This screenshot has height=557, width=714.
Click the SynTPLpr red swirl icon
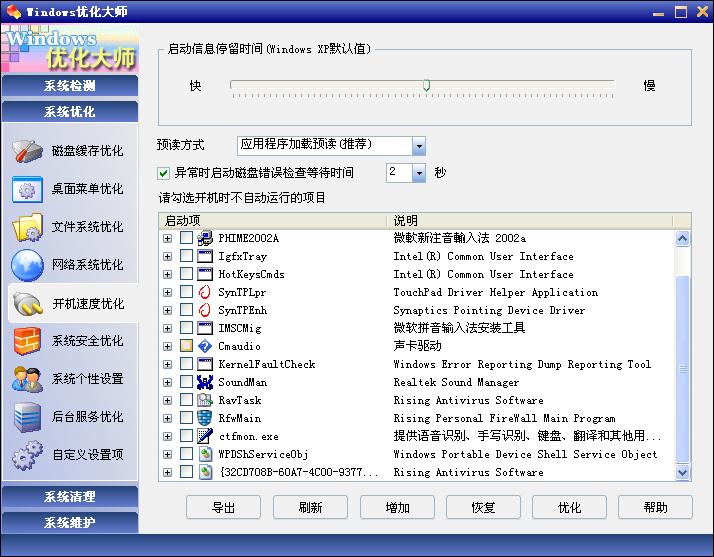pyautogui.click(x=205, y=292)
